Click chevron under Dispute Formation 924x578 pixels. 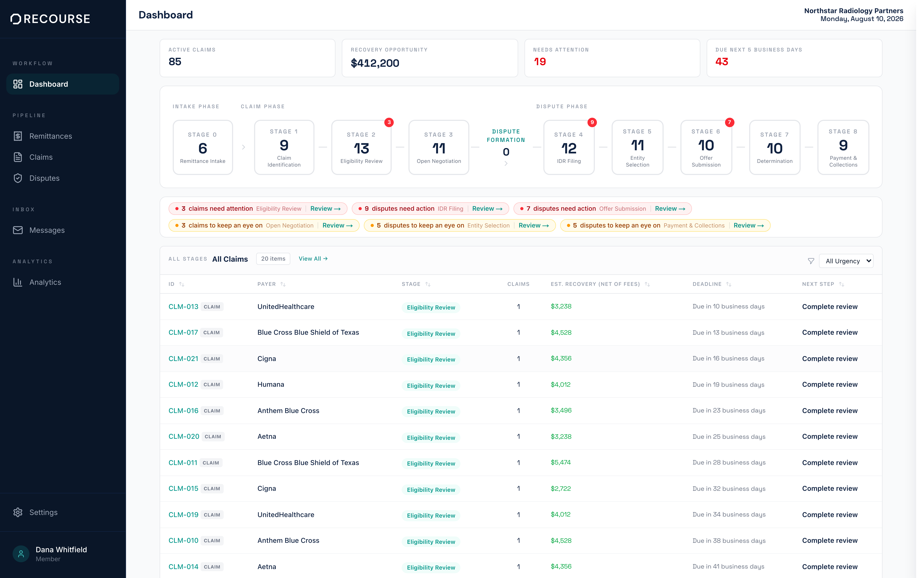click(x=506, y=164)
